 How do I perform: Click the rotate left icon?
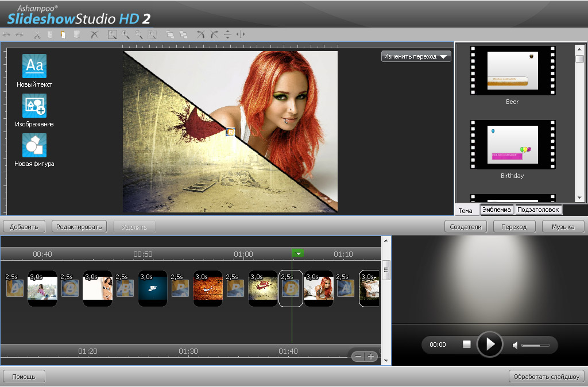201,34
